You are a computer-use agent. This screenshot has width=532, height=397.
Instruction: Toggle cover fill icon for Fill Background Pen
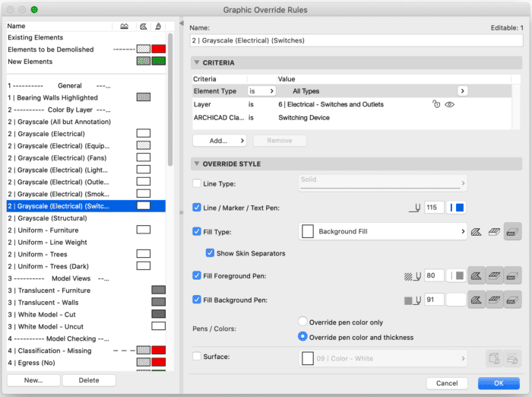point(494,300)
